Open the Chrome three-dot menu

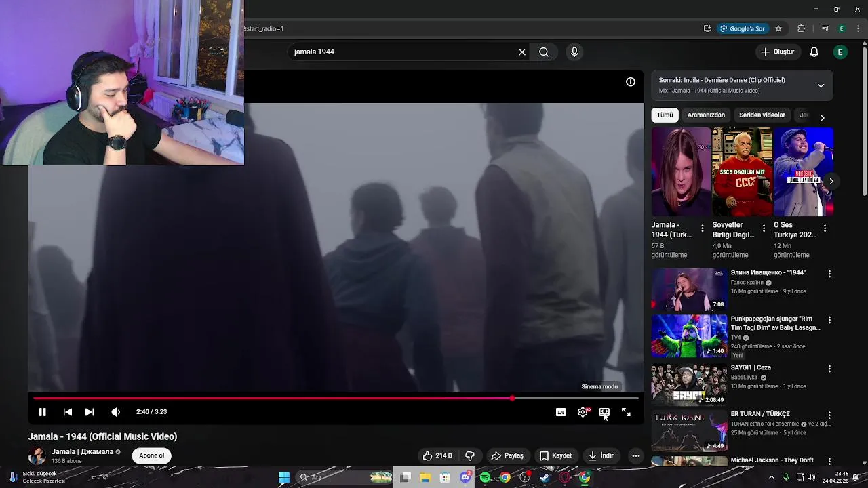tap(858, 28)
